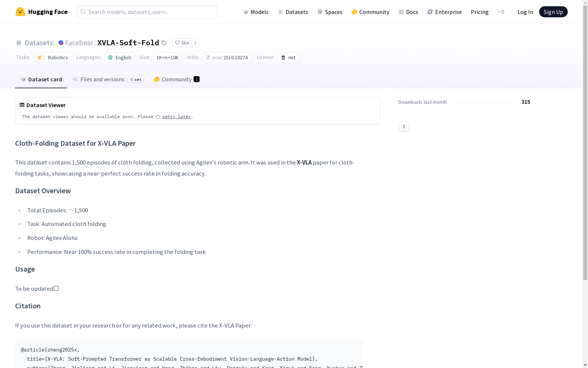This screenshot has width=588, height=368.
Task: Click the heart like button
Action: 182,43
